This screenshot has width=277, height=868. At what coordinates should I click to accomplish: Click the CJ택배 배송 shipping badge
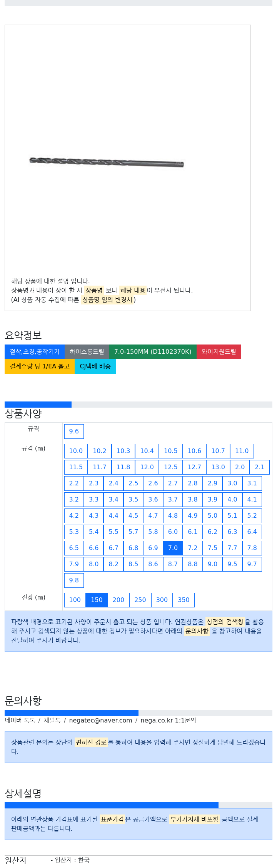point(95,366)
